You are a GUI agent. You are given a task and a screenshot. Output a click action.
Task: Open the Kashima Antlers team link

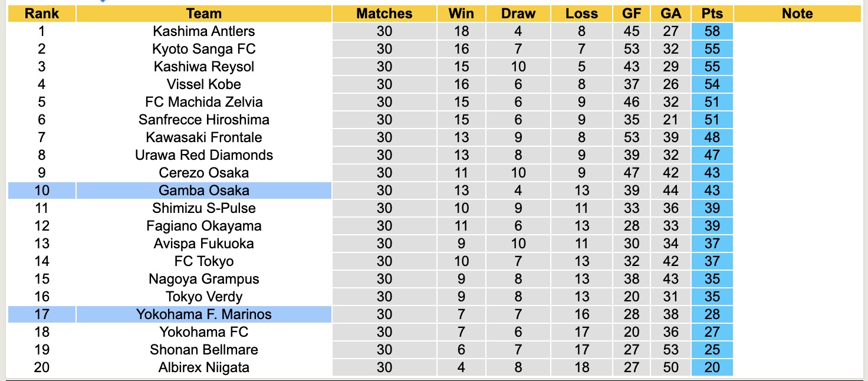(203, 31)
